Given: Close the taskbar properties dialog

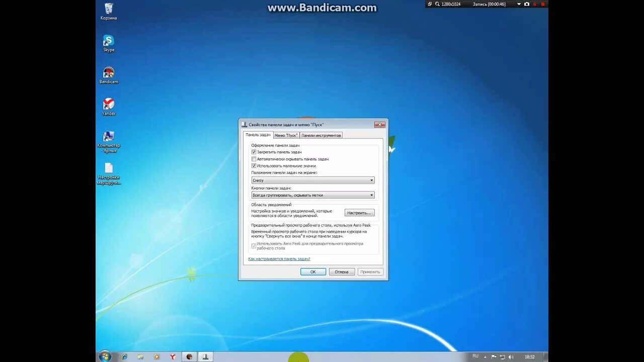Looking at the screenshot, I should tap(380, 124).
